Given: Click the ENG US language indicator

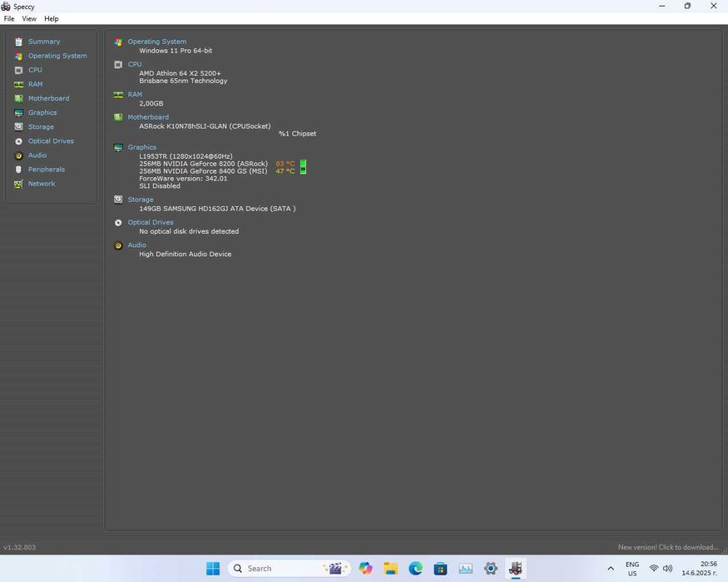Looking at the screenshot, I should [x=631, y=569].
